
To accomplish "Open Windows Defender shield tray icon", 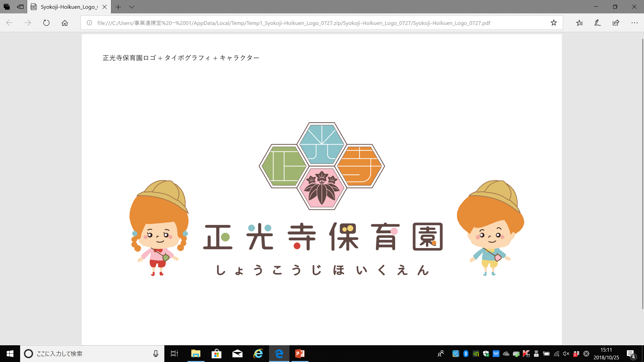I will pyautogui.click(x=486, y=354).
